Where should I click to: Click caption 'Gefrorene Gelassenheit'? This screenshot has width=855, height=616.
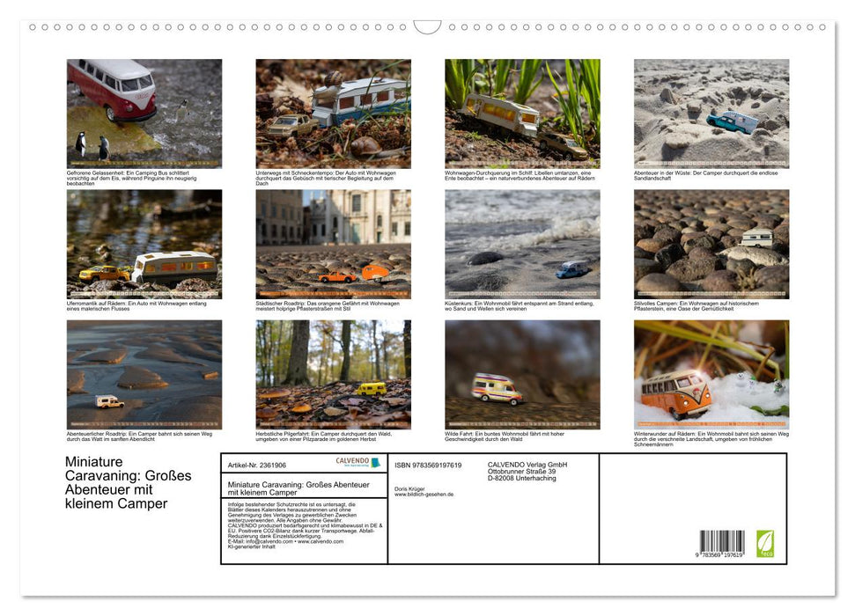pyautogui.click(x=131, y=179)
